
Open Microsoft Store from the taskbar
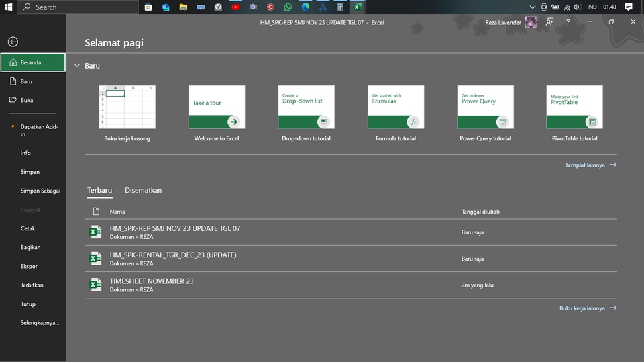(x=148, y=7)
